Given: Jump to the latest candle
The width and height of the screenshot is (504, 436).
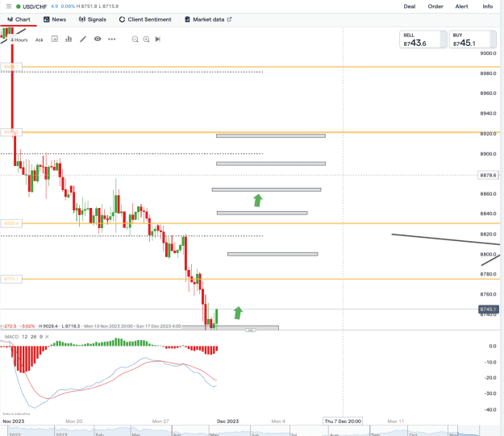Looking at the screenshot, I should (x=157, y=39).
